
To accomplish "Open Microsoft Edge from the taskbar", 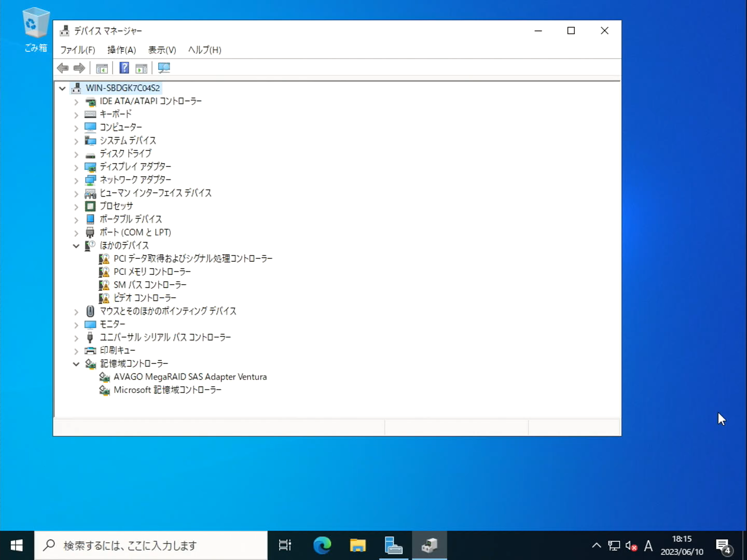I will click(x=322, y=545).
